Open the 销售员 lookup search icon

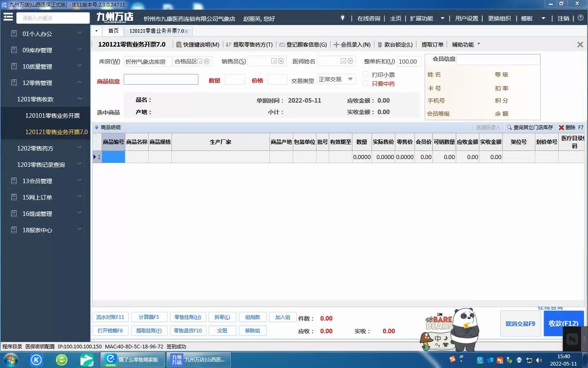pyautogui.click(x=274, y=61)
